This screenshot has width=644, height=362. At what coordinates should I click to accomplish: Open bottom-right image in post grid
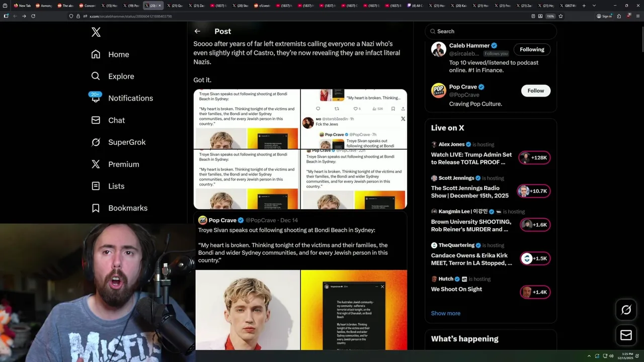[x=354, y=179]
